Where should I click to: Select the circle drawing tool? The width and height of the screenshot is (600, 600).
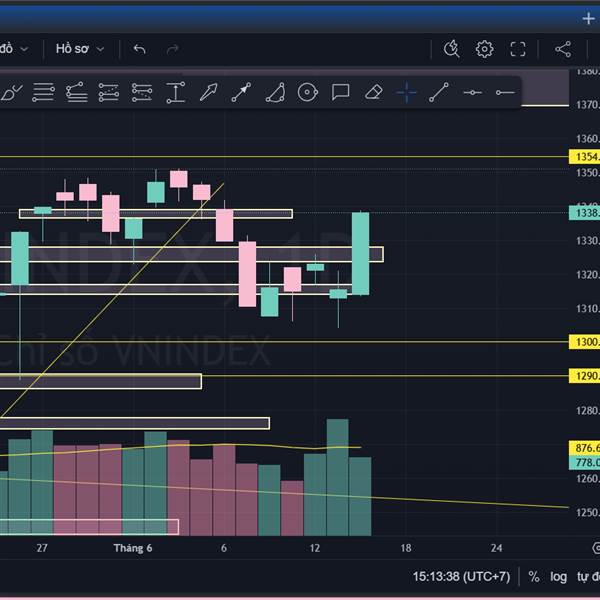[x=308, y=92]
